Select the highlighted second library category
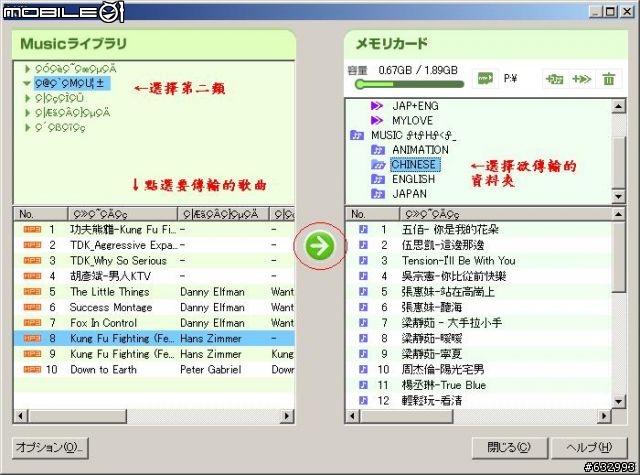This screenshot has width=640, height=475. tap(71, 83)
